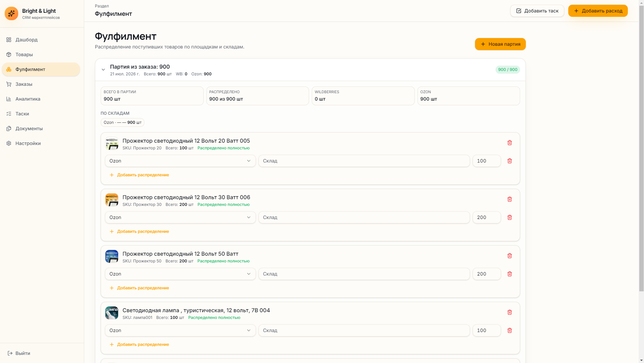Click the Wildberries 0 шт summary card

click(363, 96)
